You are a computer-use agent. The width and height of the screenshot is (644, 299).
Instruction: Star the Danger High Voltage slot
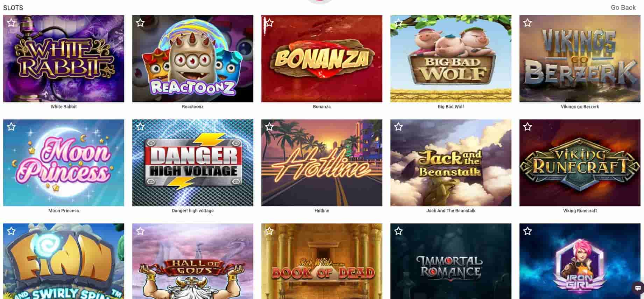tap(140, 127)
